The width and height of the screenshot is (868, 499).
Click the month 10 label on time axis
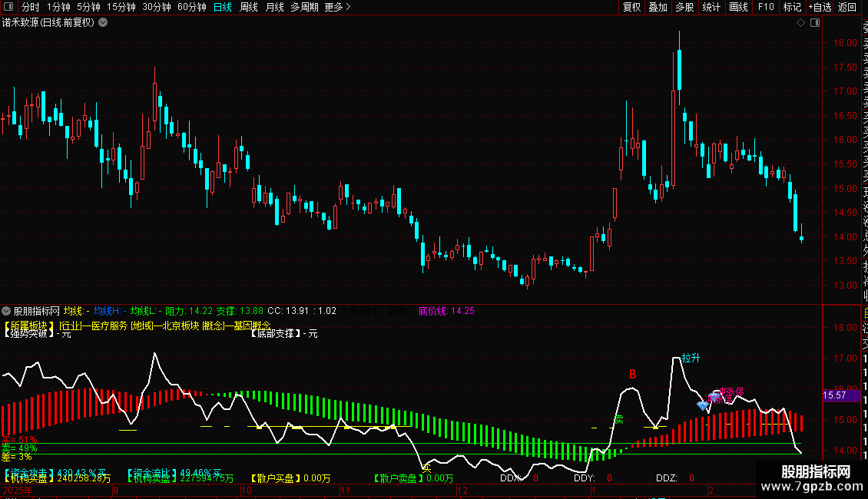tap(247, 490)
